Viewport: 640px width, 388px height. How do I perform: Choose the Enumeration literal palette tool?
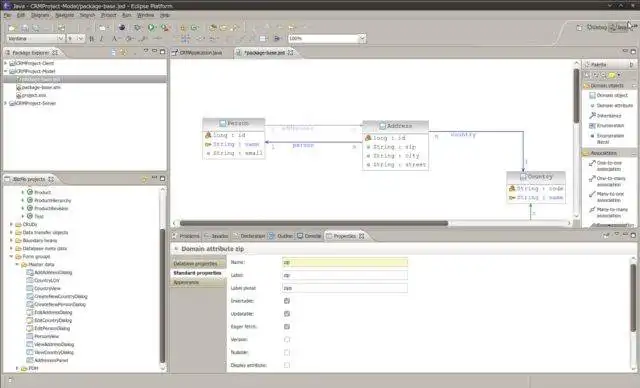(x=607, y=139)
